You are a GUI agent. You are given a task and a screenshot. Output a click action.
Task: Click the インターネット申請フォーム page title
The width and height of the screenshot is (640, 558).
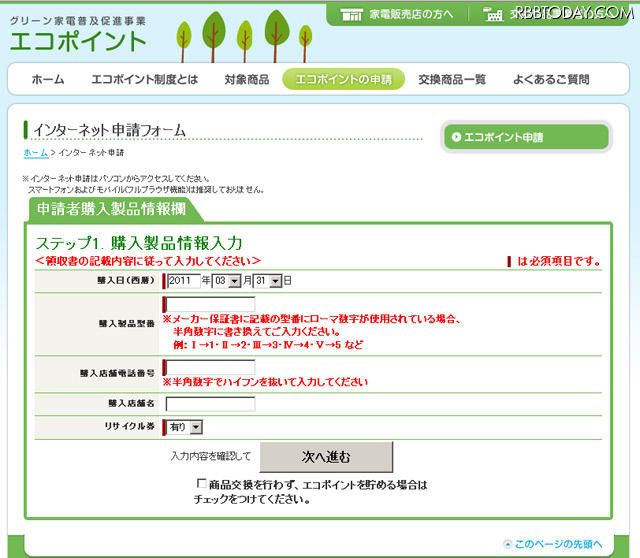tap(109, 130)
